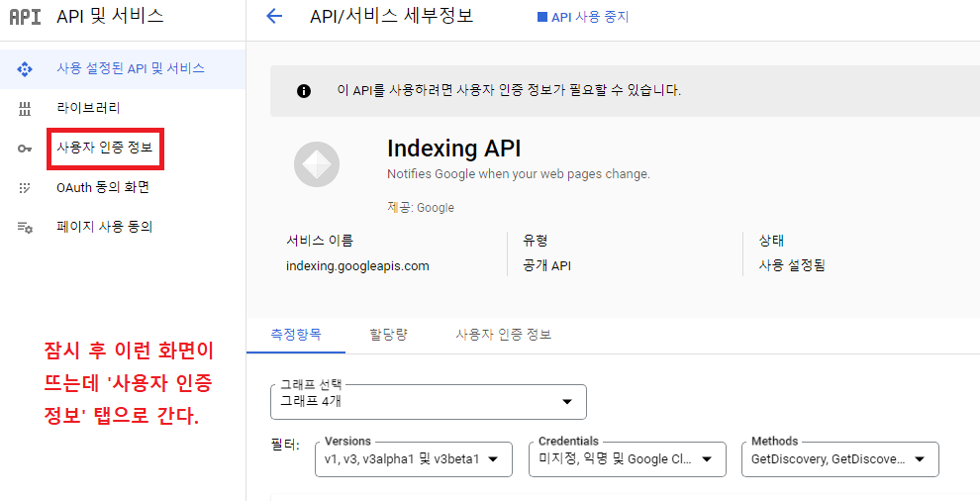The width and height of the screenshot is (980, 501).
Task: Switch to the 할당량 tab
Action: point(388,335)
